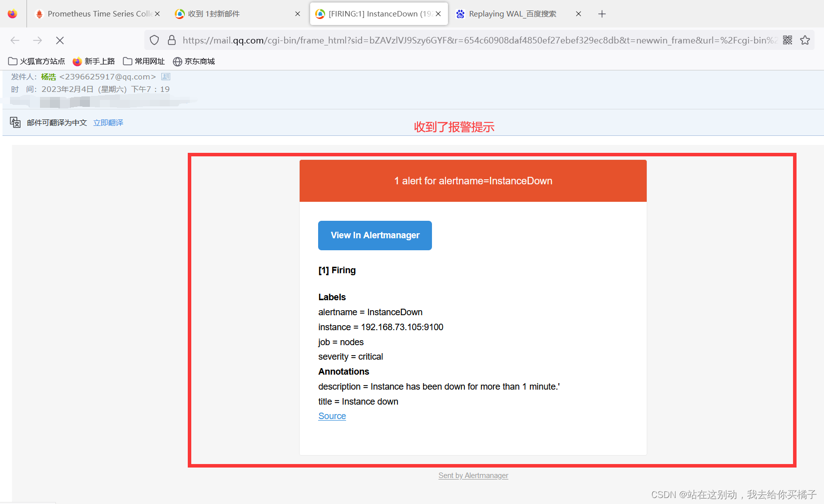This screenshot has height=504, width=824.
Task: Click the 立即翻译 translate link
Action: tap(108, 122)
